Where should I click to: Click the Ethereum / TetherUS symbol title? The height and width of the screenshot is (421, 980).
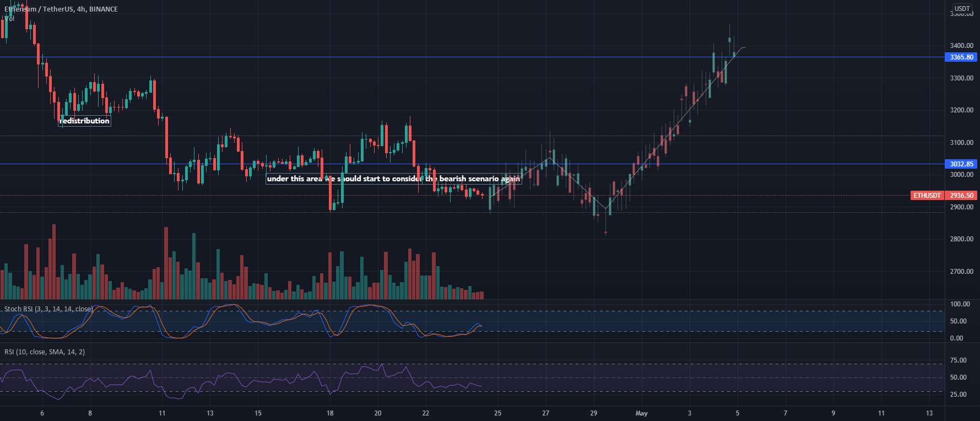pyautogui.click(x=61, y=9)
